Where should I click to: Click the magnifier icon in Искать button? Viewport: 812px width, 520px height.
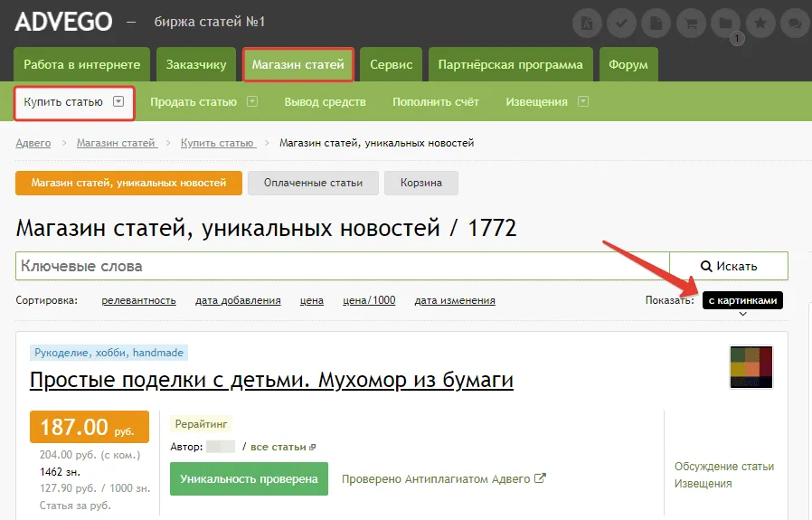click(x=706, y=266)
